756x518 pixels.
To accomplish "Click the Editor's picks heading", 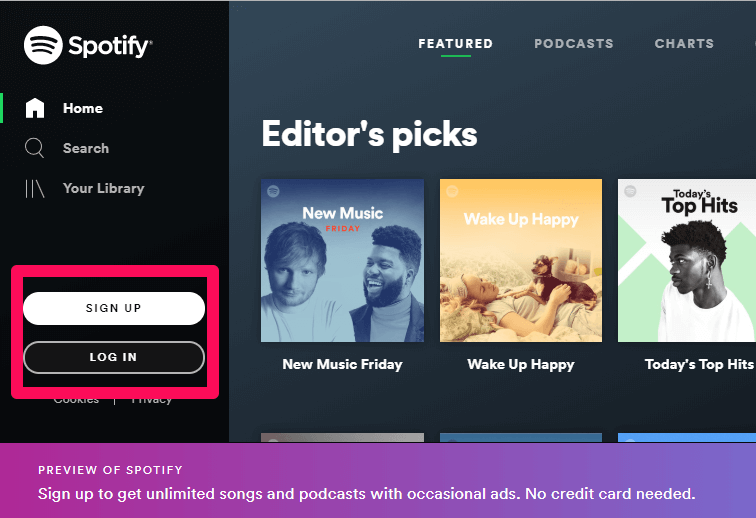I will (x=369, y=134).
